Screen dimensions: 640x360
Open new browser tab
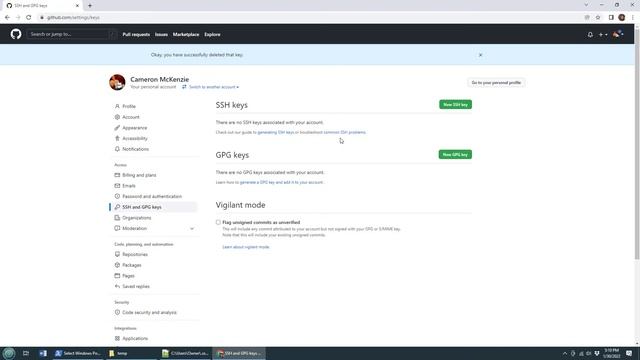[x=90, y=6]
